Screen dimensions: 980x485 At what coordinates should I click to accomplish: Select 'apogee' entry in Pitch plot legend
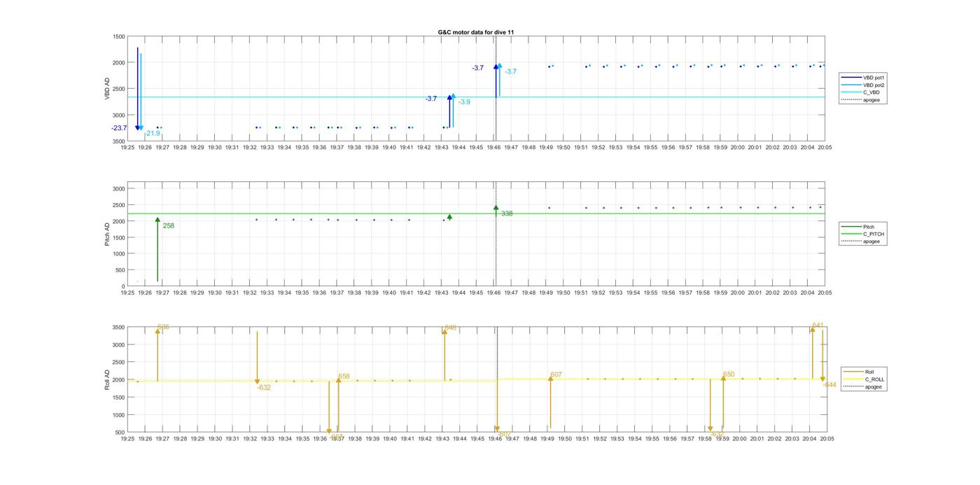click(861, 241)
